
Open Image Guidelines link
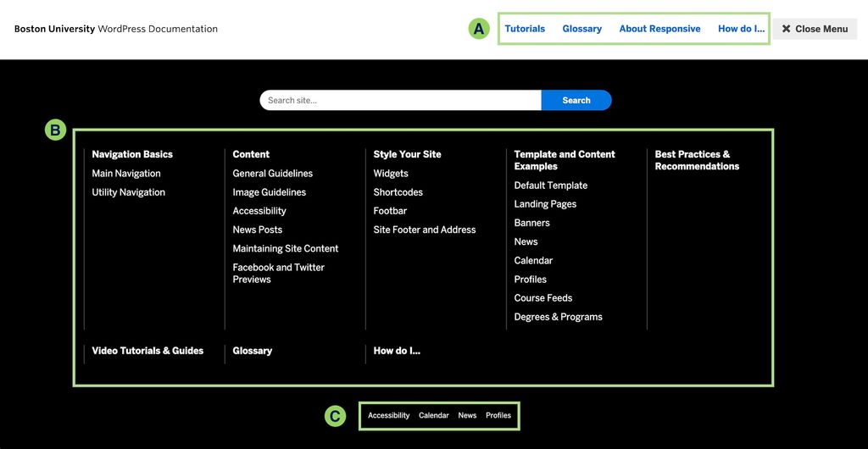[x=270, y=191]
